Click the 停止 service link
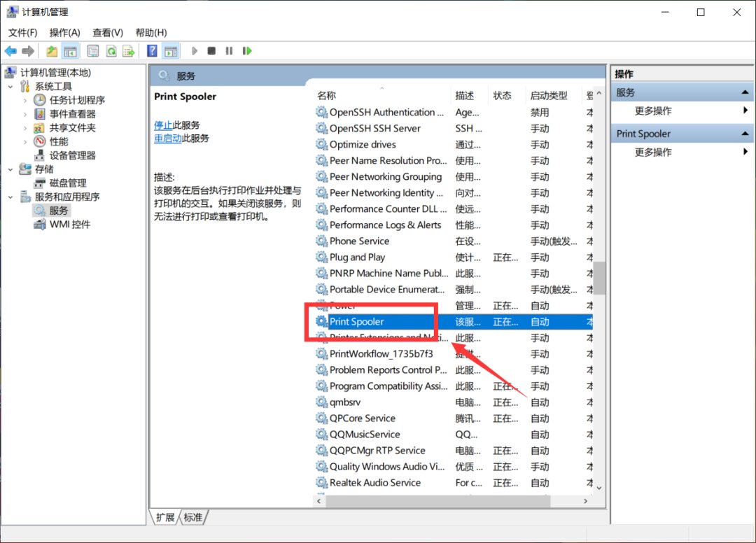756x543 pixels. click(163, 125)
